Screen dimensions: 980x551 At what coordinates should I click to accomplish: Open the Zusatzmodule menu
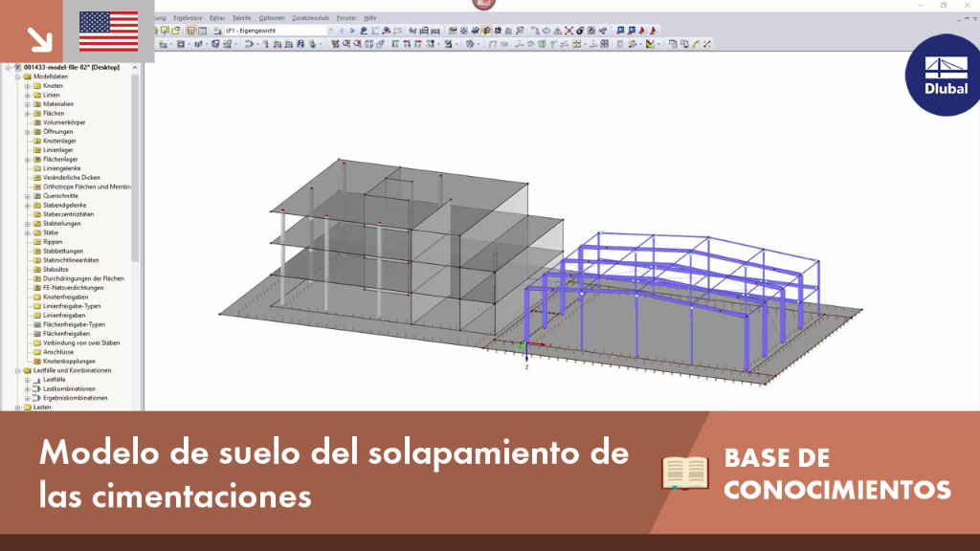point(311,18)
